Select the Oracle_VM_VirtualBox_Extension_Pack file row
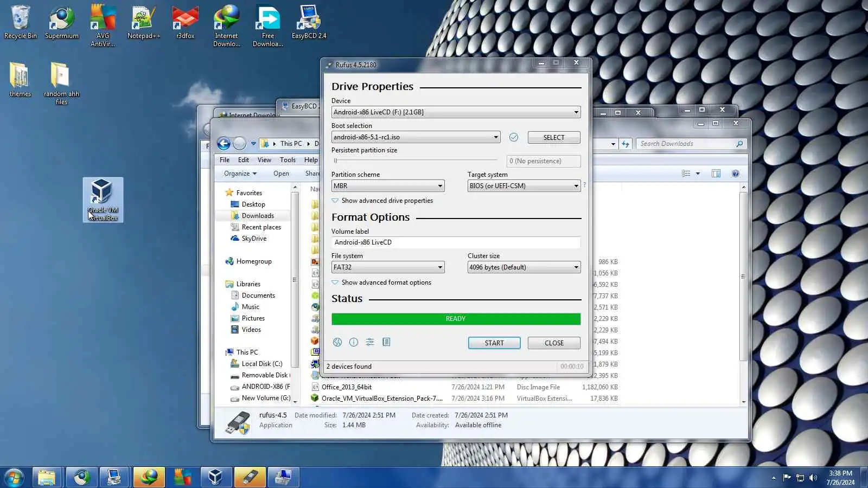The height and width of the screenshot is (488, 868). pyautogui.click(x=464, y=399)
